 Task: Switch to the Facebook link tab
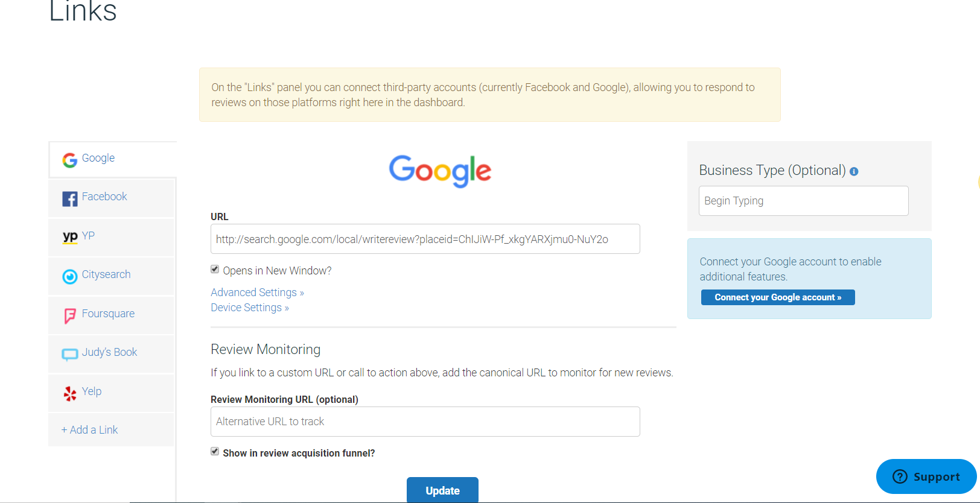point(112,198)
